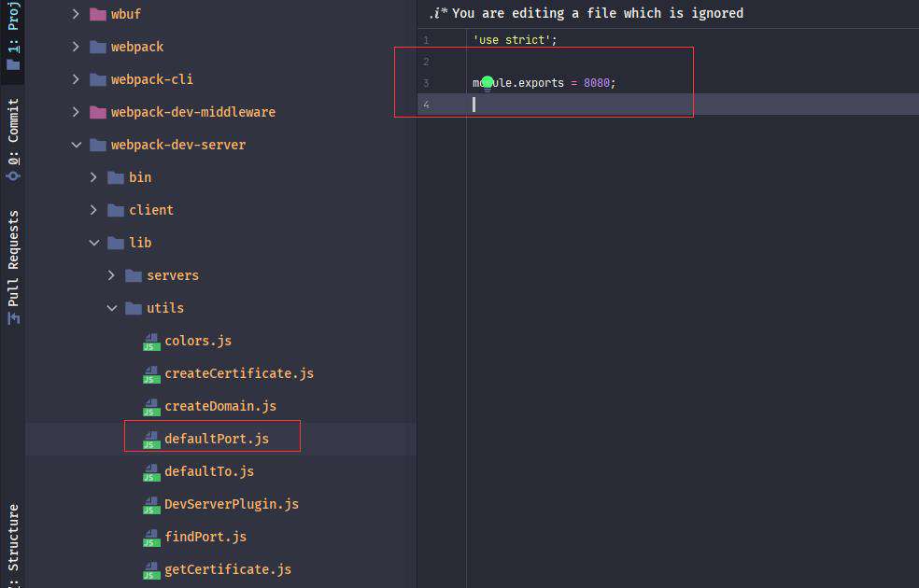Click the defaultTo.js file icon

click(x=152, y=472)
